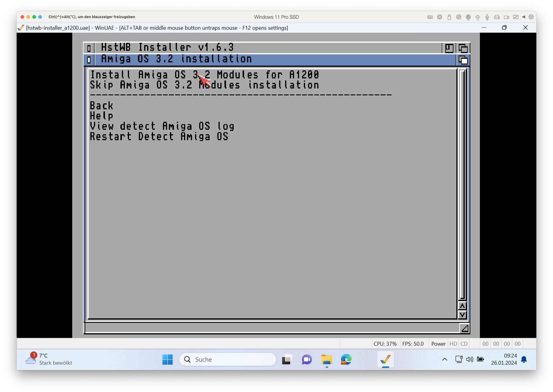Open Microsoft Edge from the taskbar
This screenshot has width=553, height=392.
(346, 360)
